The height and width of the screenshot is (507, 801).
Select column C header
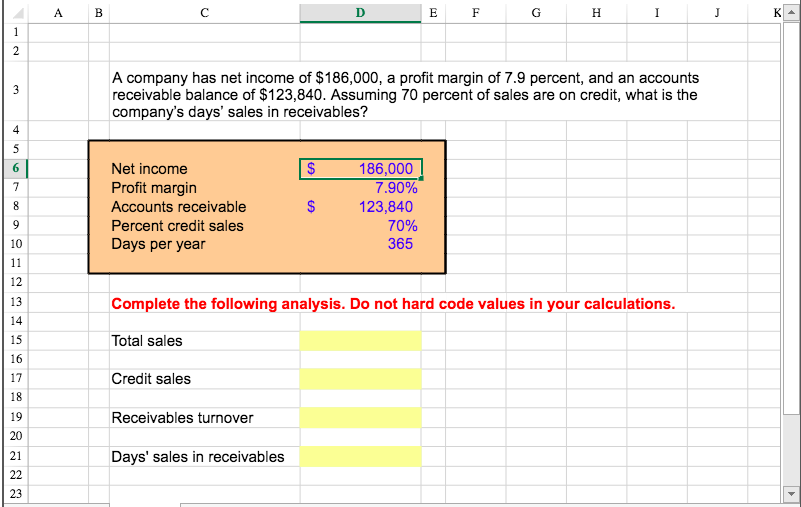[204, 13]
